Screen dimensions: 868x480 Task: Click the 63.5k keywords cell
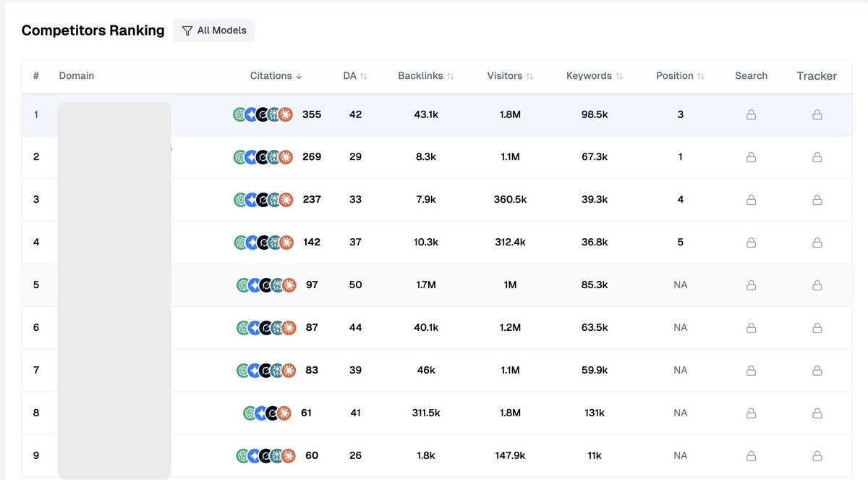coord(595,328)
